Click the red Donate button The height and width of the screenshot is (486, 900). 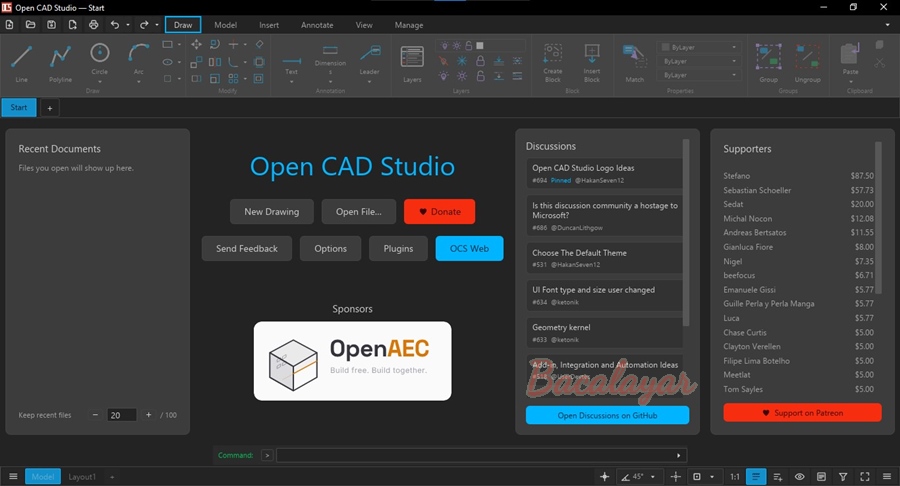[x=439, y=212]
